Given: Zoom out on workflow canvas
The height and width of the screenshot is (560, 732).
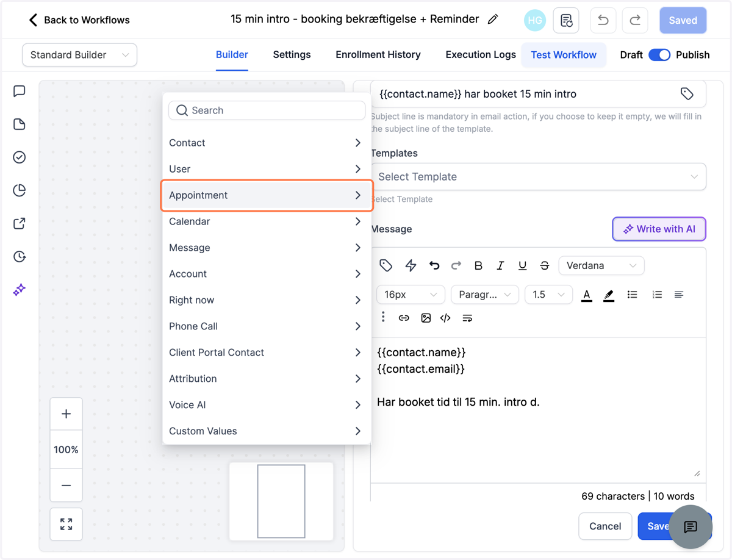Looking at the screenshot, I should click(66, 486).
